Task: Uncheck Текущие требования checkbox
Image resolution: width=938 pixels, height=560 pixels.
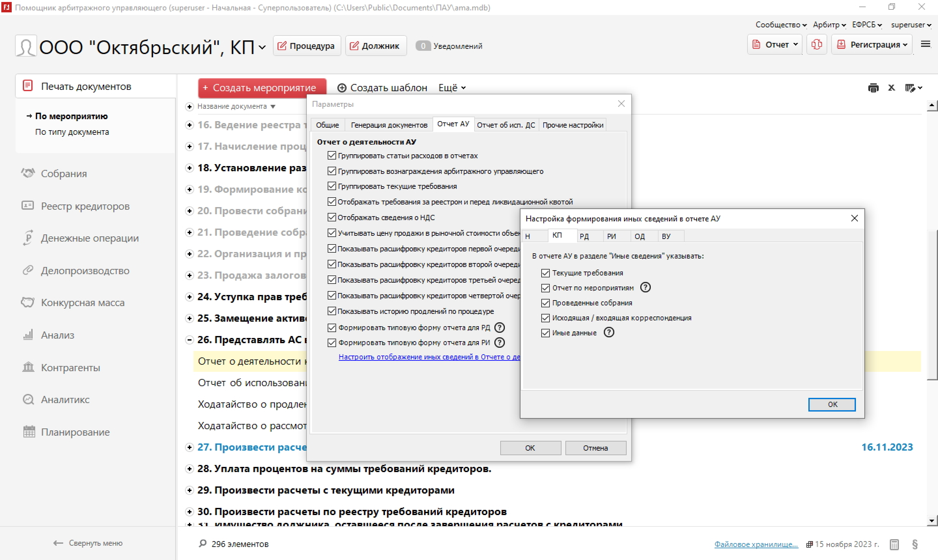Action: coord(545,273)
